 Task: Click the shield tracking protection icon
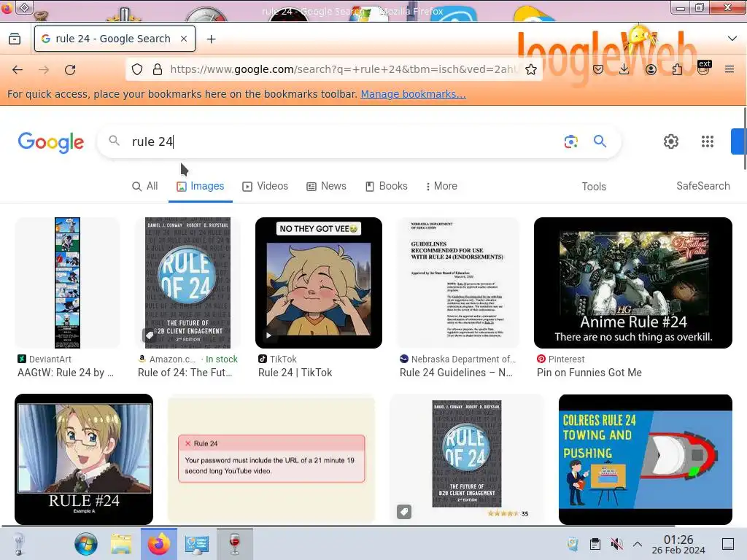137,69
